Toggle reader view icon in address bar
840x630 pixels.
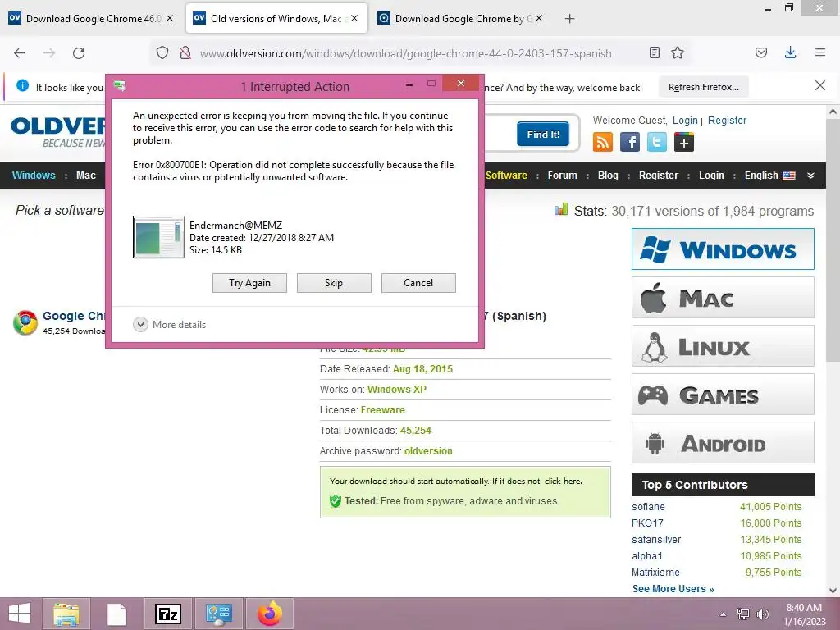coord(654,52)
